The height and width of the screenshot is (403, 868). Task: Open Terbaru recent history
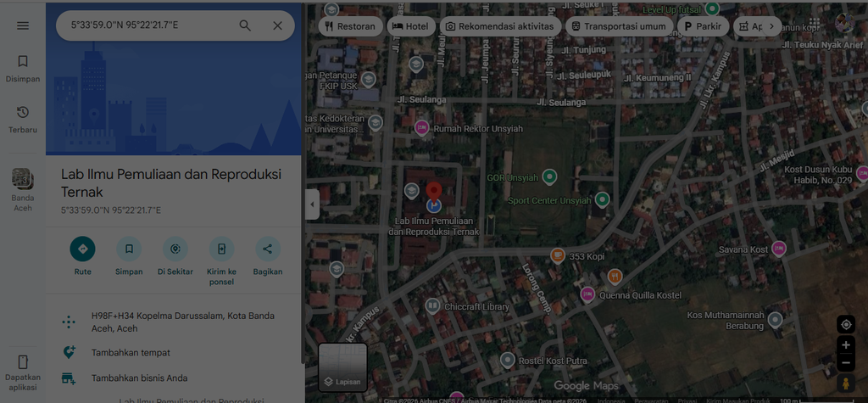[23, 120]
